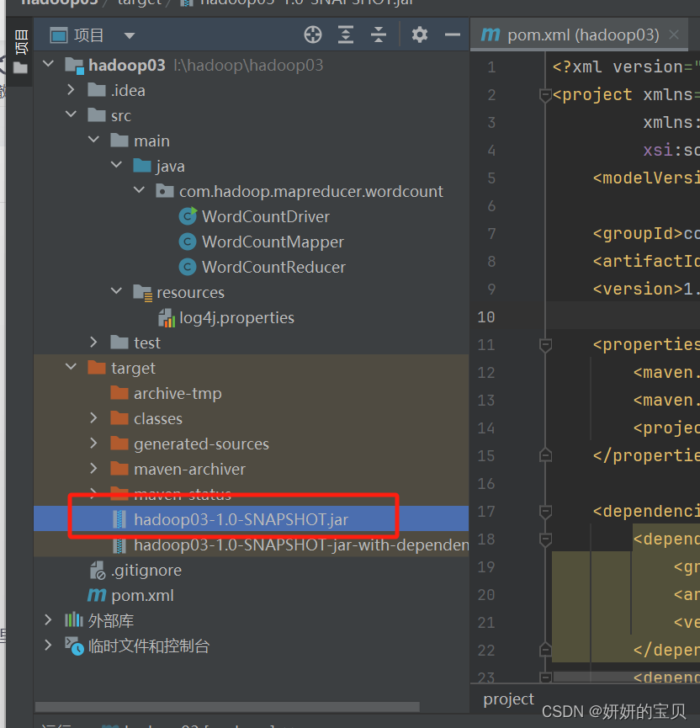
Task: Hide the project panel with minimize icon
Action: (453, 35)
